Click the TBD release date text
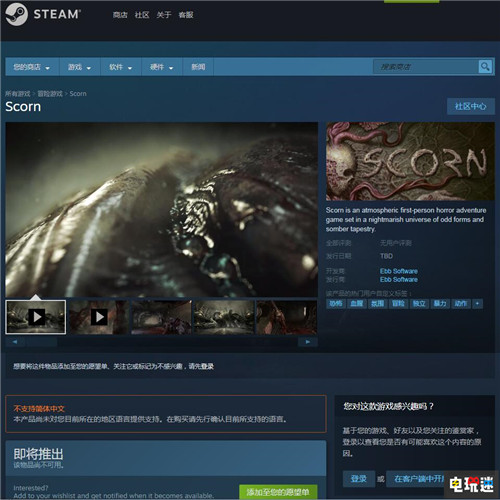Viewport: 500px width, 500px height. click(x=386, y=256)
